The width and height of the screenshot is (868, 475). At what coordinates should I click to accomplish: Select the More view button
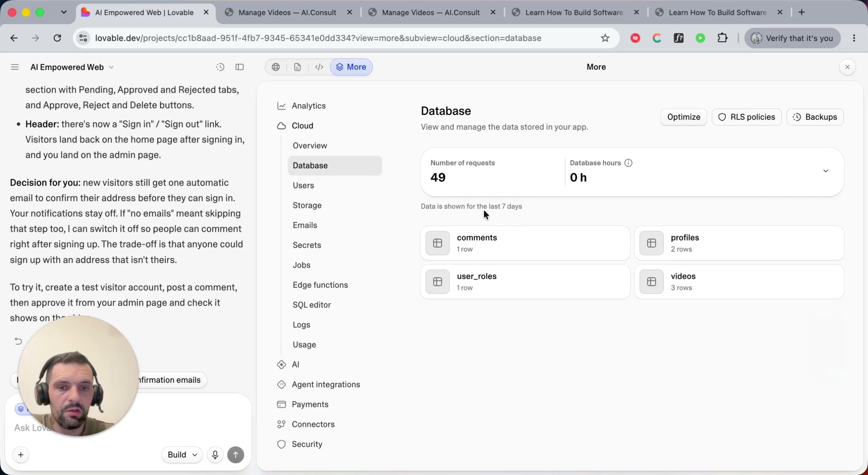(351, 67)
